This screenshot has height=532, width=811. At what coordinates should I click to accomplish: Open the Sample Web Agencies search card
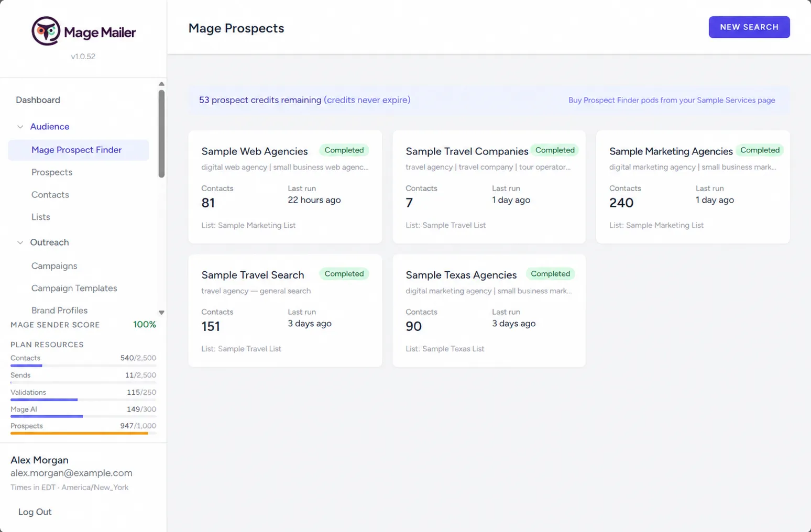(x=285, y=187)
